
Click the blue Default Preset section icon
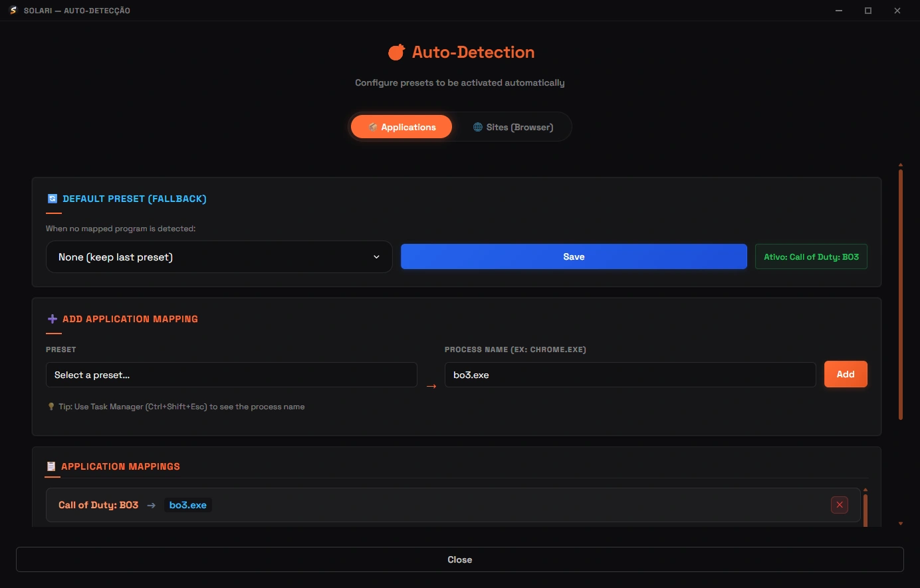[x=53, y=199]
